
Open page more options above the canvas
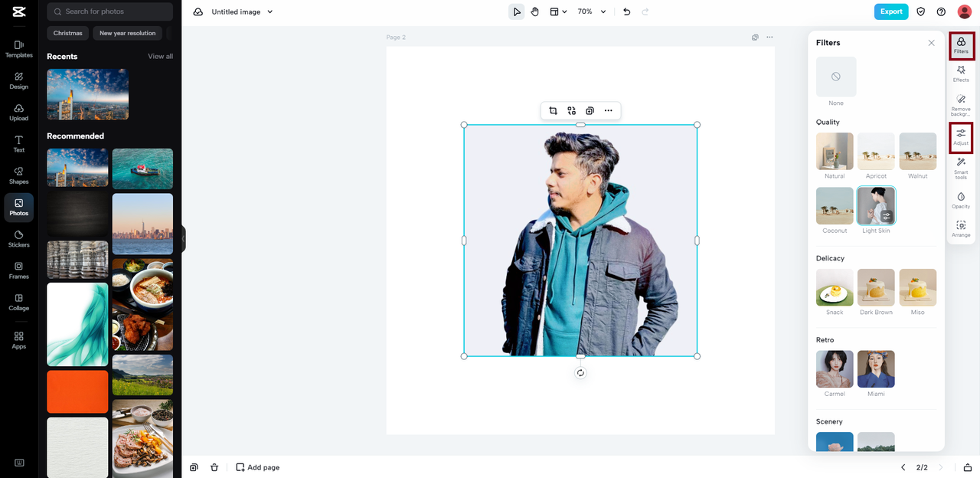tap(769, 37)
